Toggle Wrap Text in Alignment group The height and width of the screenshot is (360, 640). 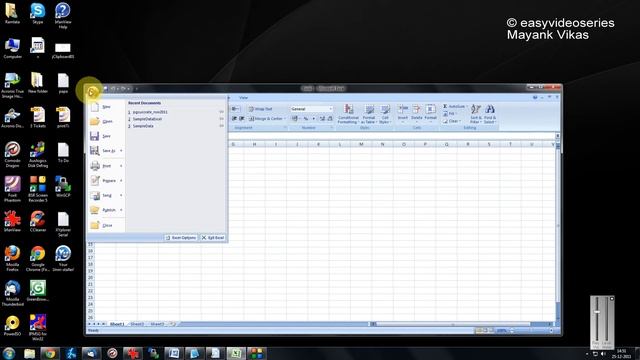pyautogui.click(x=260, y=109)
